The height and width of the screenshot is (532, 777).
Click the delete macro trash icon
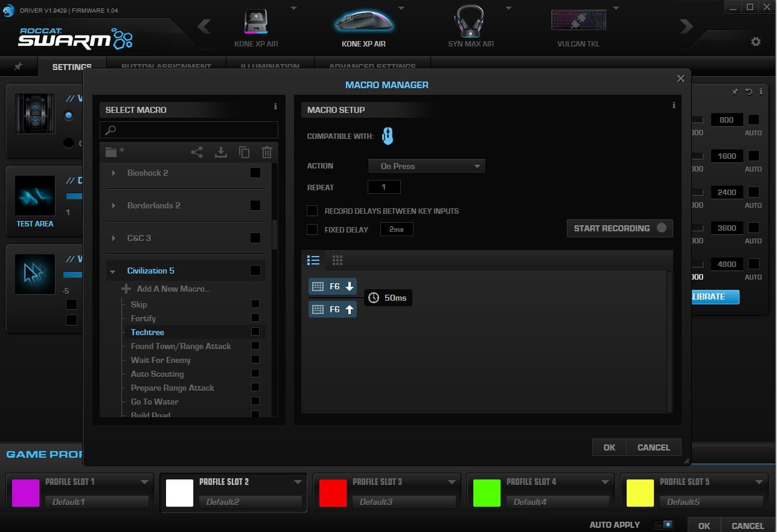267,152
